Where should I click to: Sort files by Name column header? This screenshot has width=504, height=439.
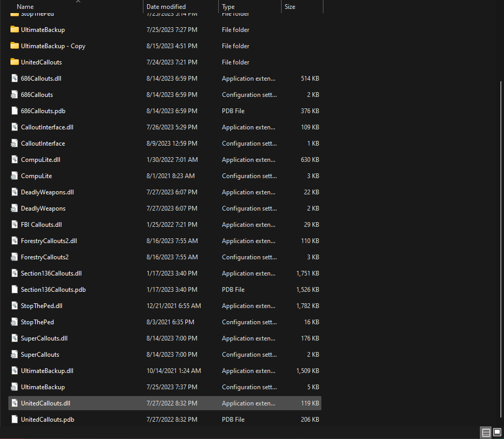click(25, 7)
